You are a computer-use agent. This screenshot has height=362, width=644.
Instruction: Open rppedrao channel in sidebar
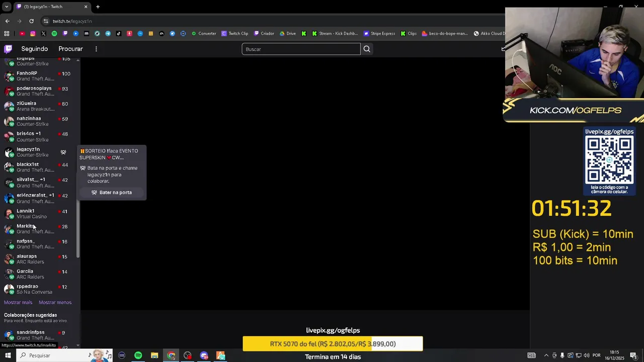[39, 289]
